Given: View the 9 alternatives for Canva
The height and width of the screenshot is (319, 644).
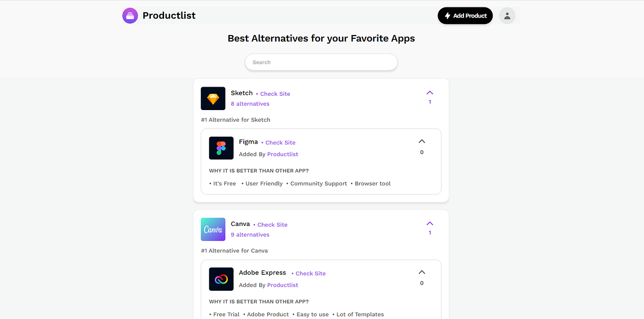Looking at the screenshot, I should click(x=250, y=234).
